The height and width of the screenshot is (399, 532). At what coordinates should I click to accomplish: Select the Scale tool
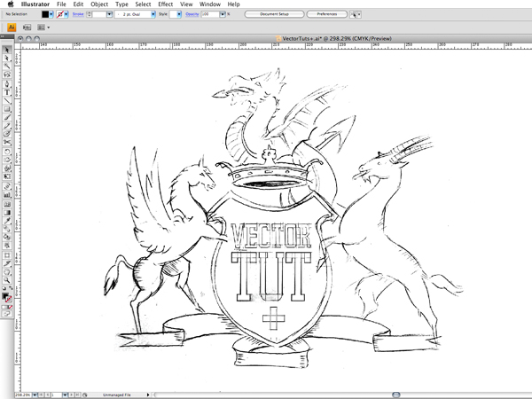(7, 160)
